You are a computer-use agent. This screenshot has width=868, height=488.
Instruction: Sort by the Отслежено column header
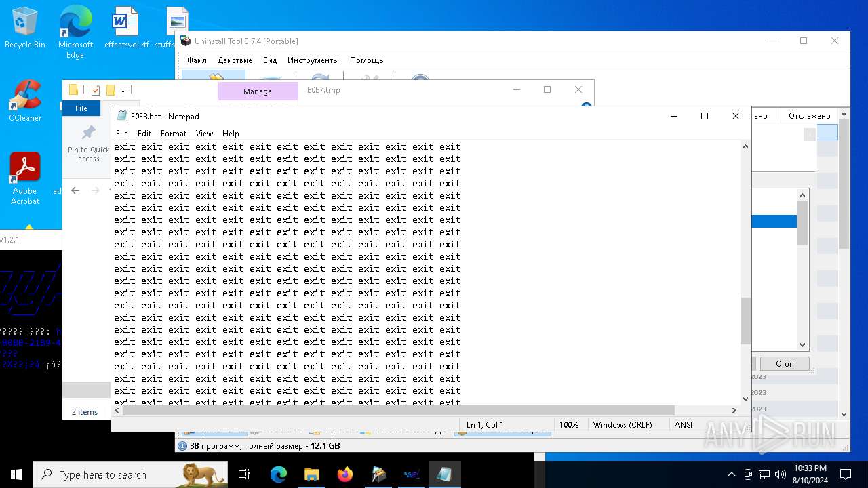(809, 116)
